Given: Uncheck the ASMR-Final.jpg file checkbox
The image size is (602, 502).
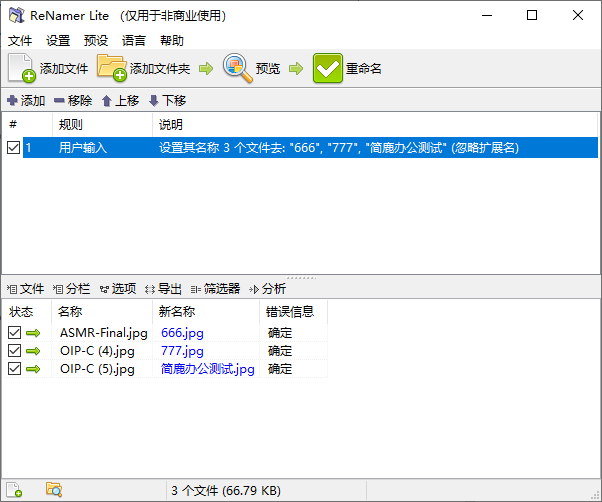Looking at the screenshot, I should 14,332.
